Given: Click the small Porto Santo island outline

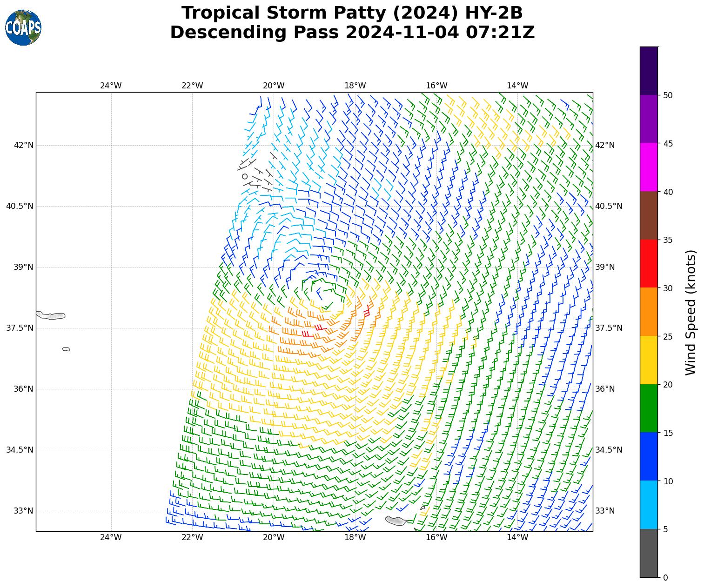Looking at the screenshot, I should click(422, 508).
